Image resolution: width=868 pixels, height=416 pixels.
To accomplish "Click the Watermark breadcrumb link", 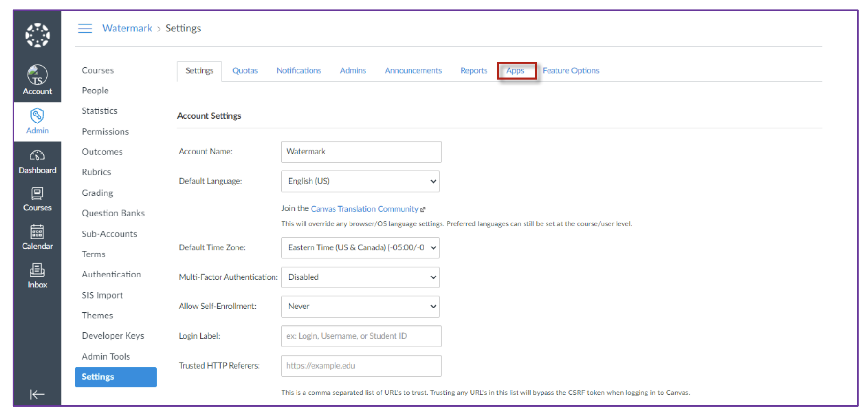I will pyautogui.click(x=127, y=28).
